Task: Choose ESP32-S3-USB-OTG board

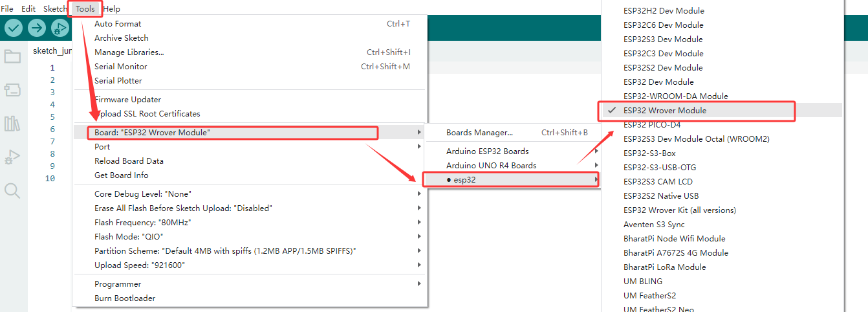Action: (x=722, y=168)
